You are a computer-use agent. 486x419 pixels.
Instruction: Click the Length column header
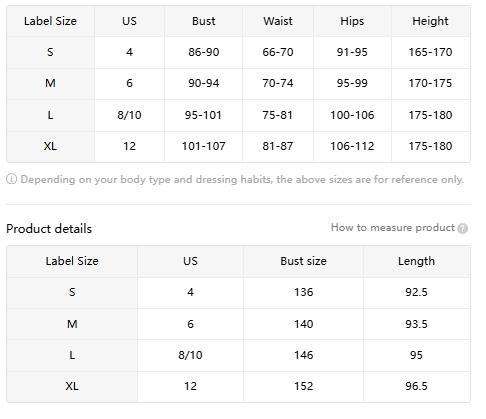pyautogui.click(x=417, y=261)
